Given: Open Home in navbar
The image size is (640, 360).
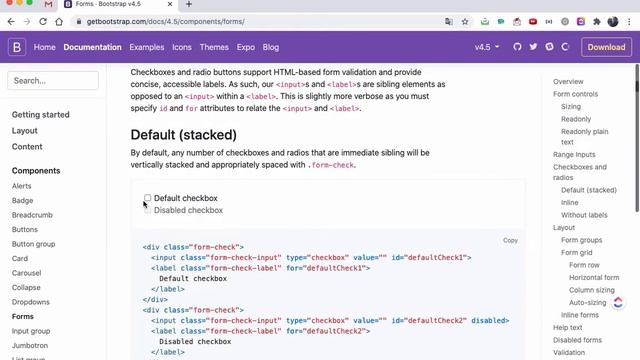Looking at the screenshot, I should pyautogui.click(x=44, y=47).
